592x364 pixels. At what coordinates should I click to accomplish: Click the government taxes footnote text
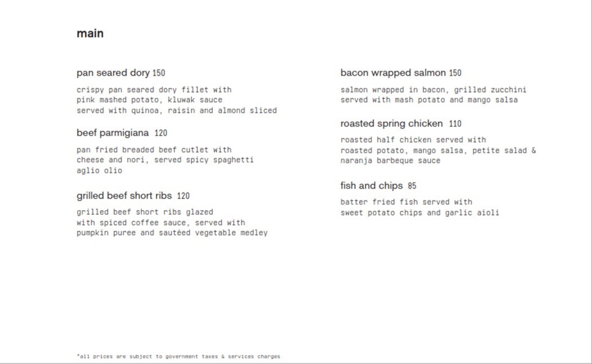(x=179, y=357)
